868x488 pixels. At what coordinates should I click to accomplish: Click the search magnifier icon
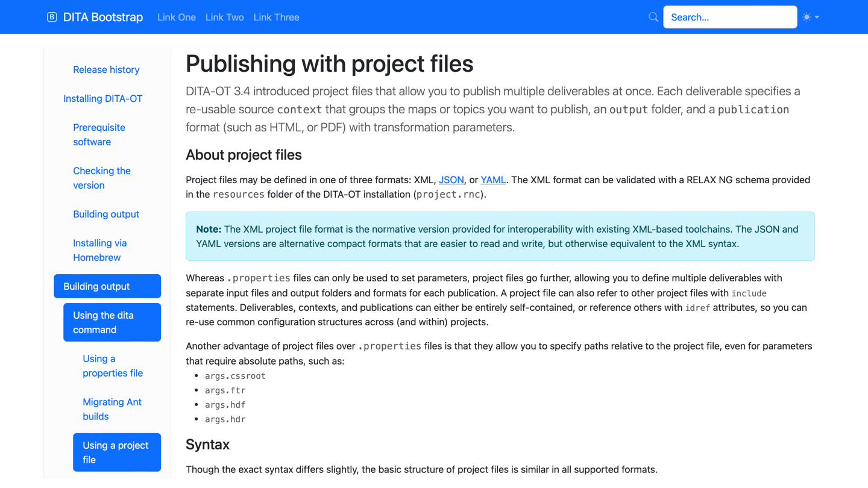pyautogui.click(x=653, y=17)
